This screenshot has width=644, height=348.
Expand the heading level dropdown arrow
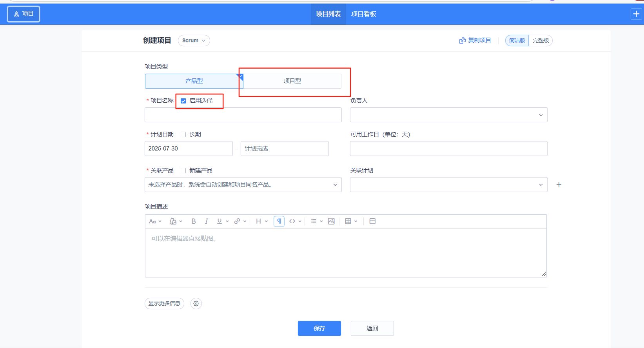[267, 221]
